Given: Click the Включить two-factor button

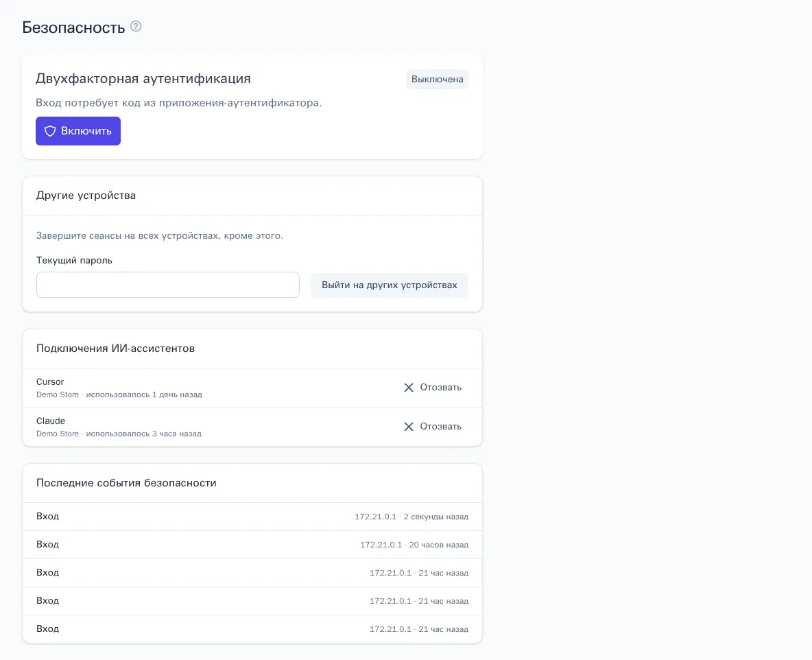Looking at the screenshot, I should point(78,131).
